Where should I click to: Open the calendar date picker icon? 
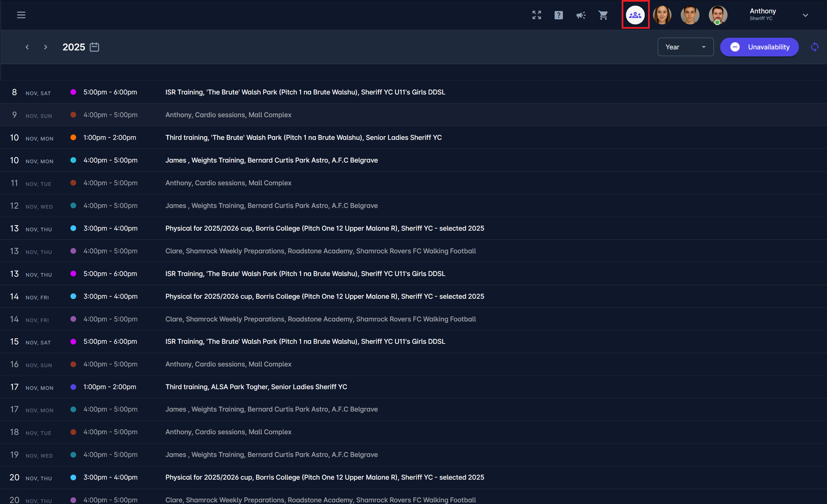click(94, 47)
